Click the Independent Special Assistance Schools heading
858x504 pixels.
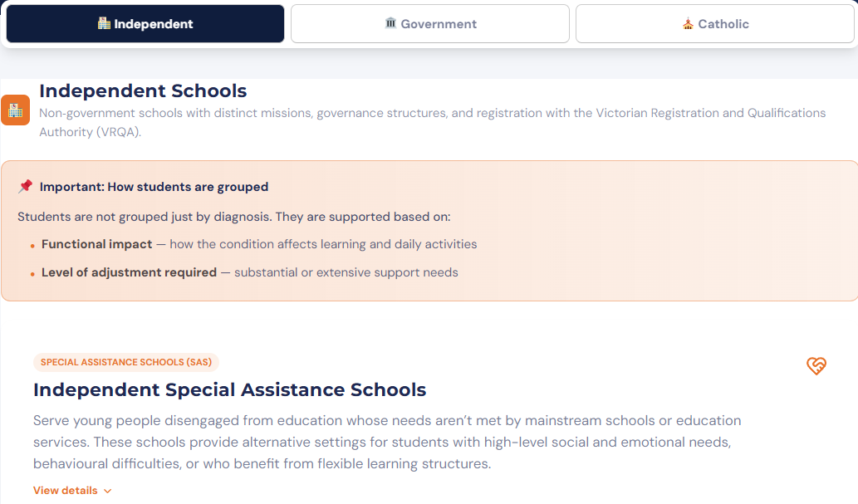[x=229, y=389]
